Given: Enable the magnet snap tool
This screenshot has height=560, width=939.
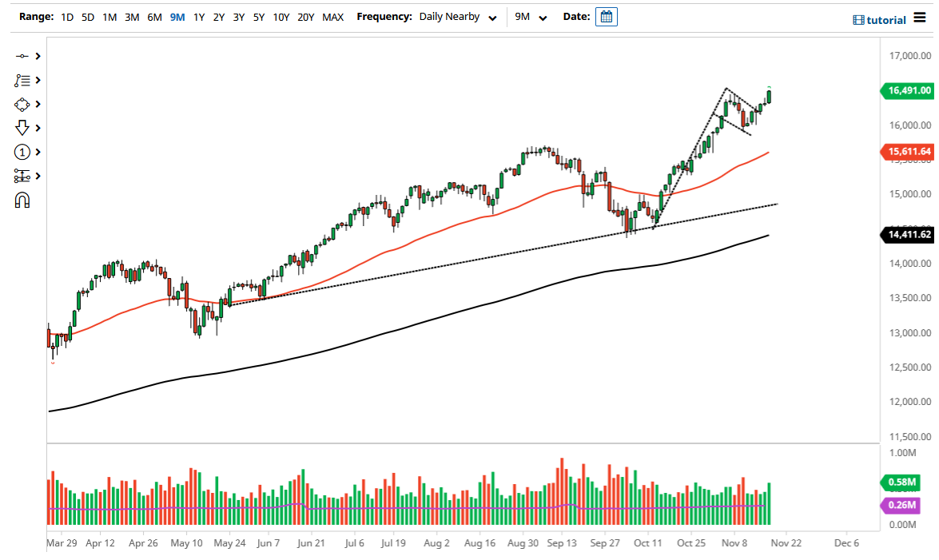Looking at the screenshot, I should (x=22, y=200).
